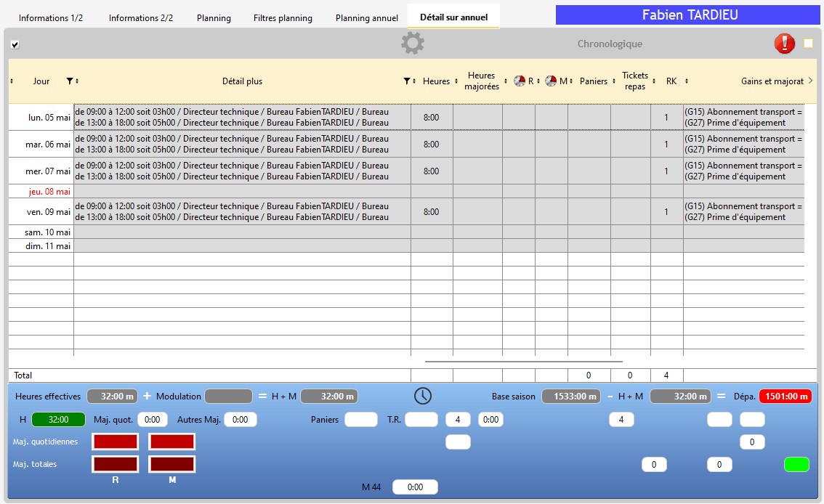Click the filter icon next to Jour
This screenshot has width=824, height=504.
[x=69, y=81]
